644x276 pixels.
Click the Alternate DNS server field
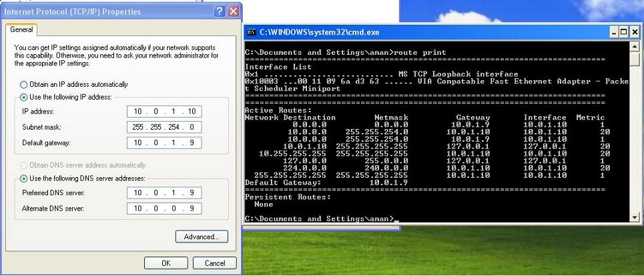pyautogui.click(x=164, y=208)
